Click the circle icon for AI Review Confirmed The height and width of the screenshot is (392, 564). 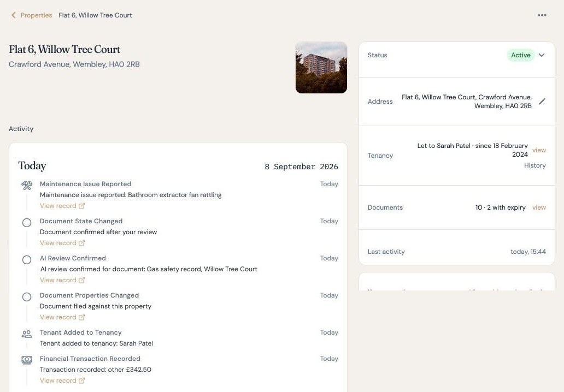[x=27, y=260]
